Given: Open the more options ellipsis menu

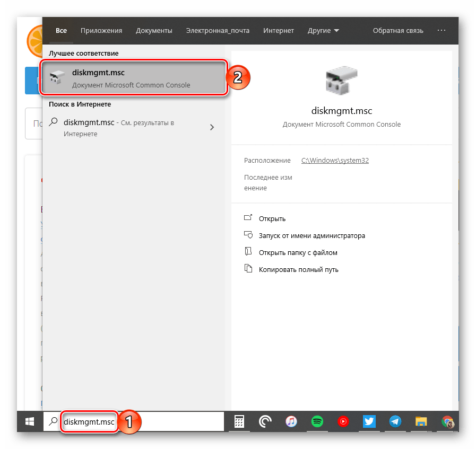Looking at the screenshot, I should [442, 30].
